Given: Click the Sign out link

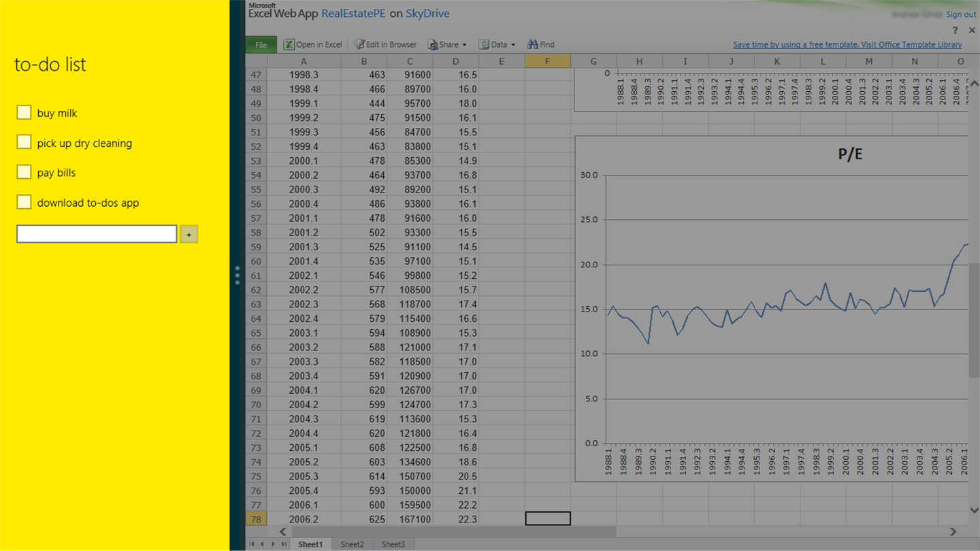Looking at the screenshot, I should 961,14.
